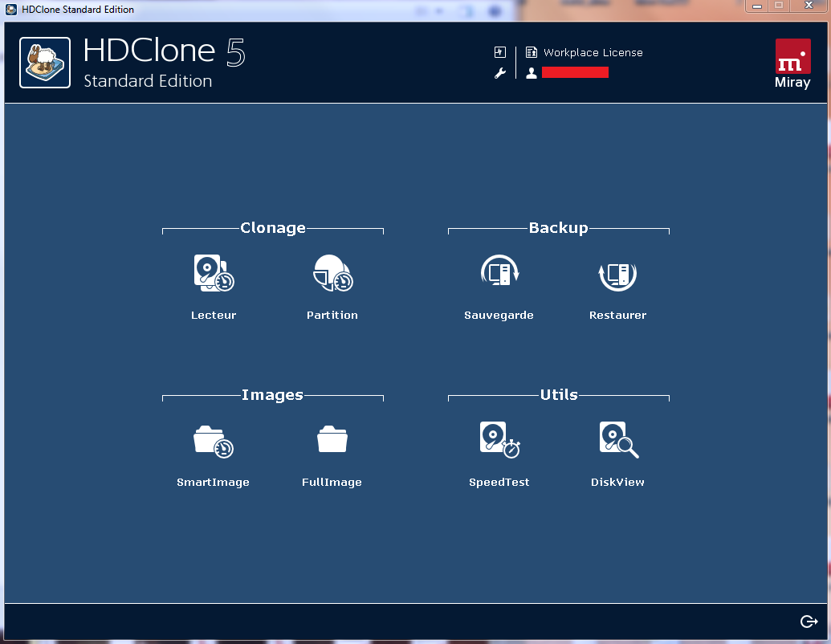The height and width of the screenshot is (644, 831).
Task: Click the exit icon in bottom bar
Action: (x=809, y=622)
